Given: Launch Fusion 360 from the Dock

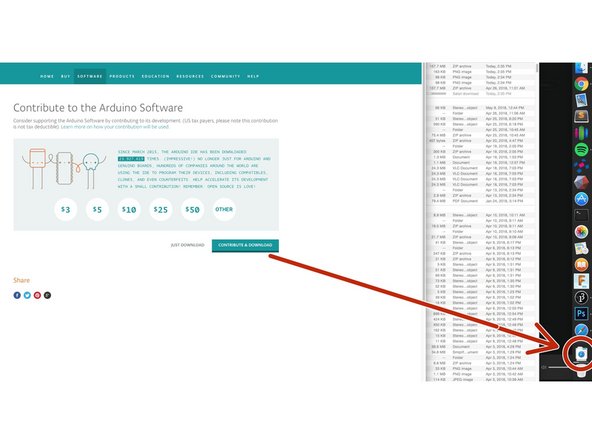Looking at the screenshot, I should click(x=581, y=281).
